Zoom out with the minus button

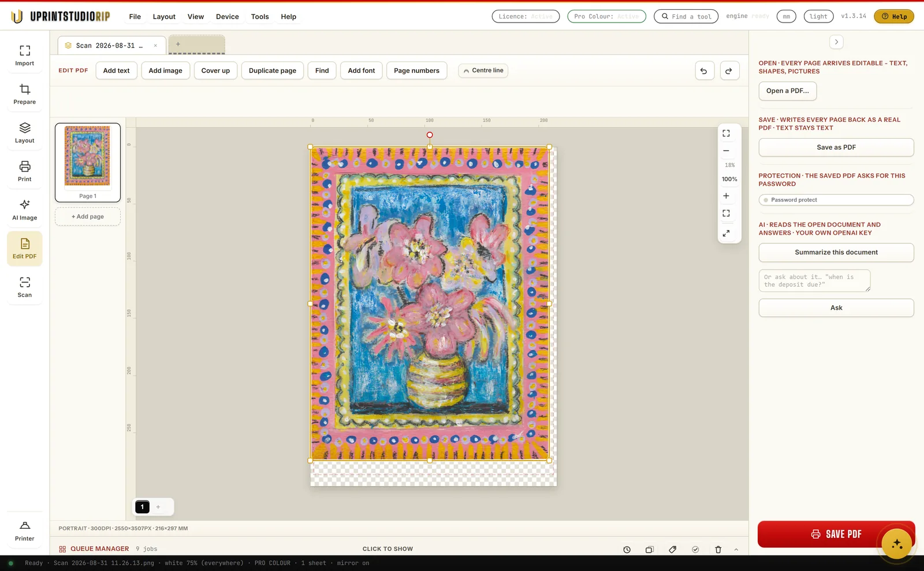(726, 151)
